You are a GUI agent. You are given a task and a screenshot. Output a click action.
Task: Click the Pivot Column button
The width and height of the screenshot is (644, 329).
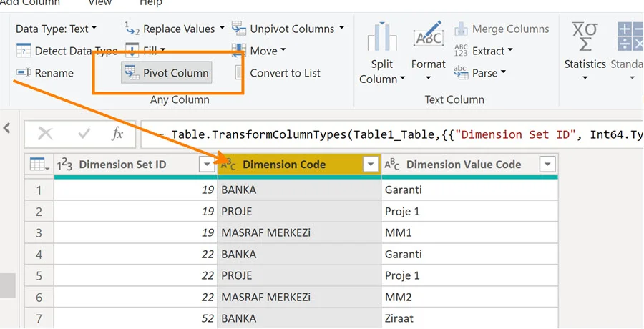[x=167, y=72]
